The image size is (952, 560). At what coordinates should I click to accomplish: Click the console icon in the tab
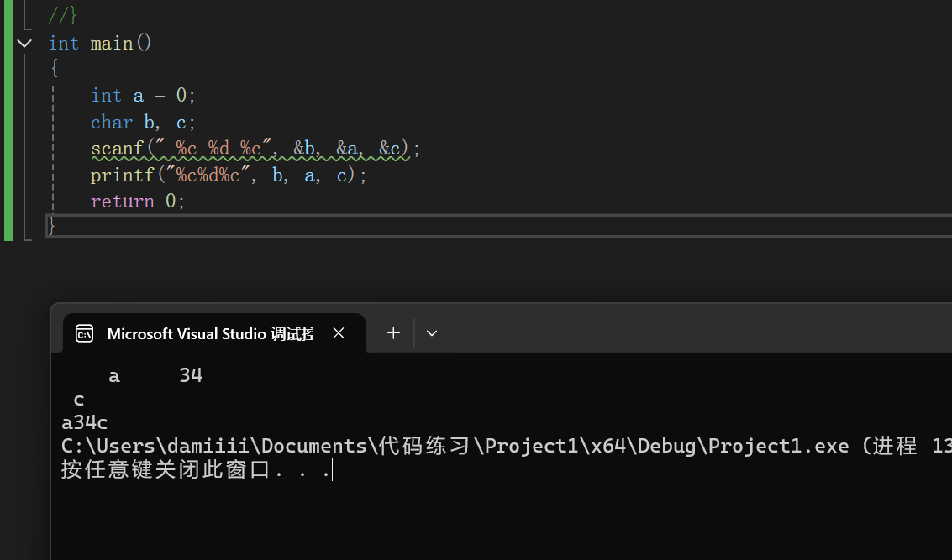[84, 333]
